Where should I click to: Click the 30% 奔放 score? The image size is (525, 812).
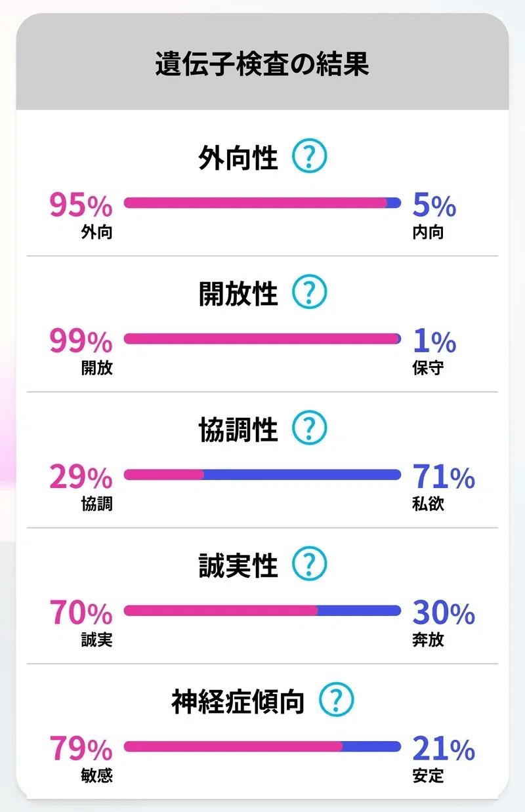coord(443,622)
